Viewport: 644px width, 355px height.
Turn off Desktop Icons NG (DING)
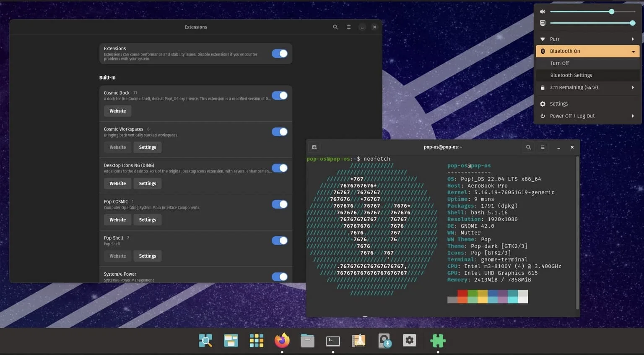[280, 168]
